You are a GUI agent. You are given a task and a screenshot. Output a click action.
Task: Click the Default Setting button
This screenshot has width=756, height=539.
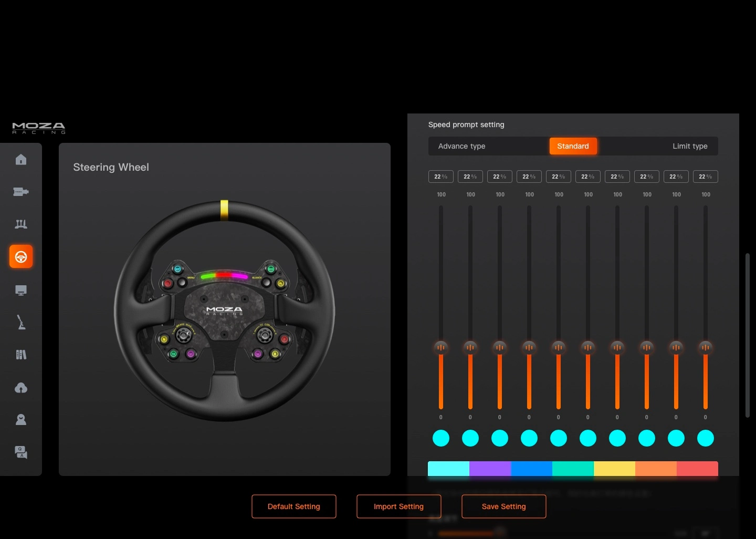tap(294, 506)
